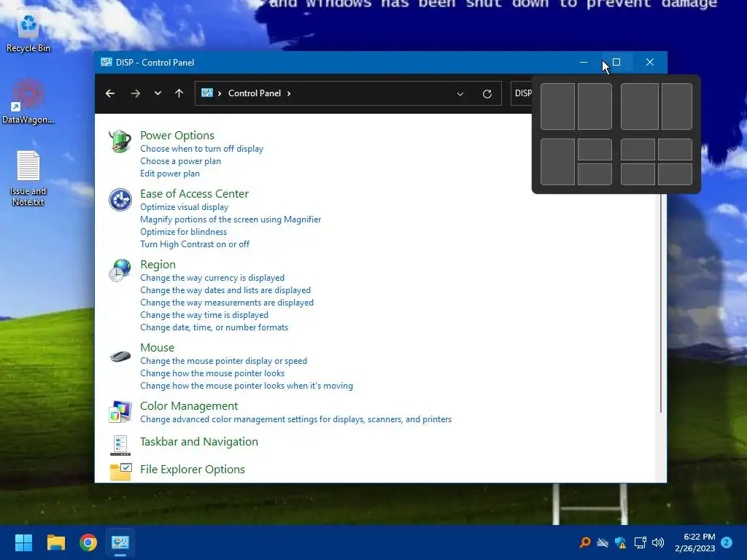Open File Explorer Options heading

pos(193,469)
